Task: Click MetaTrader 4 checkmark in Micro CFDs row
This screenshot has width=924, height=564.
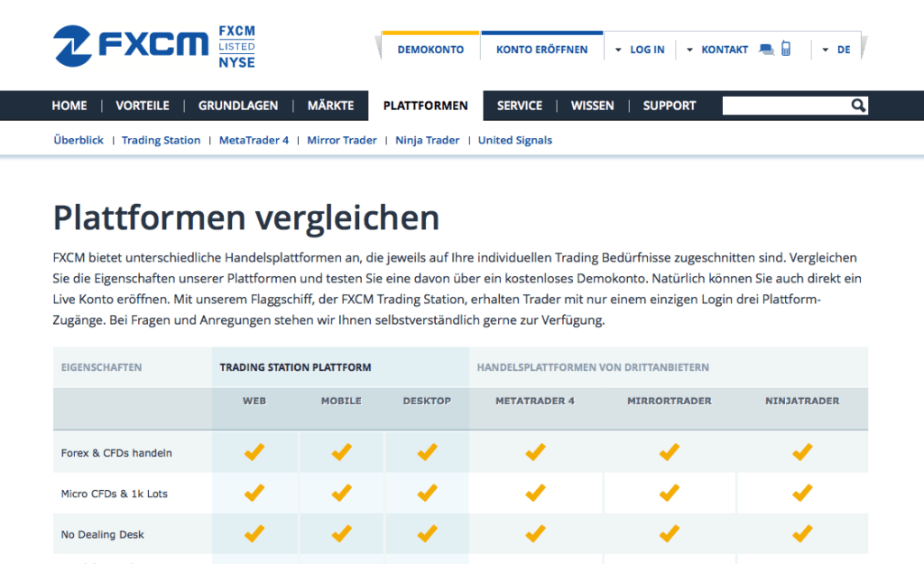Action: point(535,493)
